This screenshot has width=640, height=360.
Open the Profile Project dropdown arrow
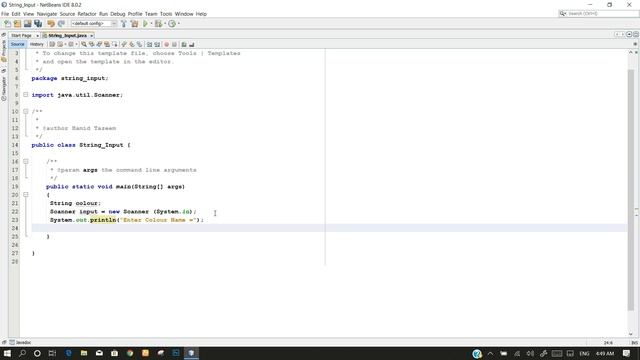(x=179, y=24)
